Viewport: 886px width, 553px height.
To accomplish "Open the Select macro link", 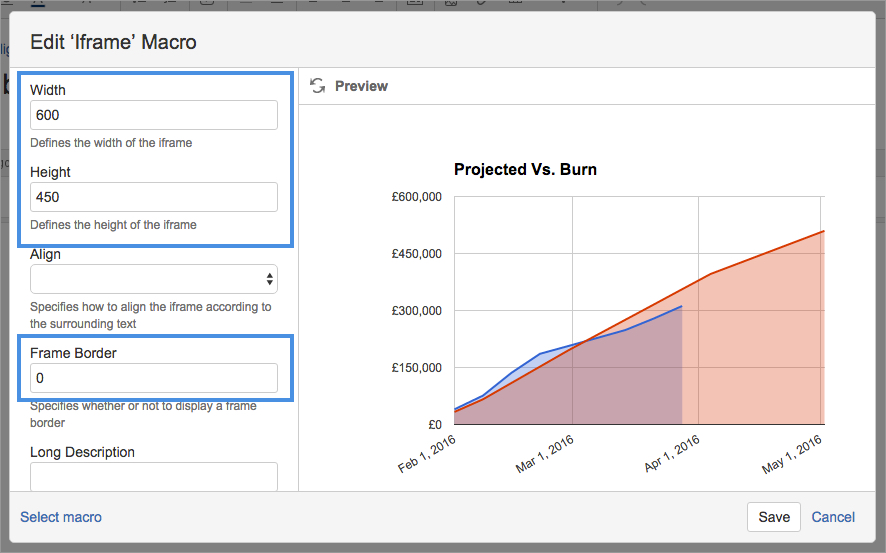I will point(61,517).
